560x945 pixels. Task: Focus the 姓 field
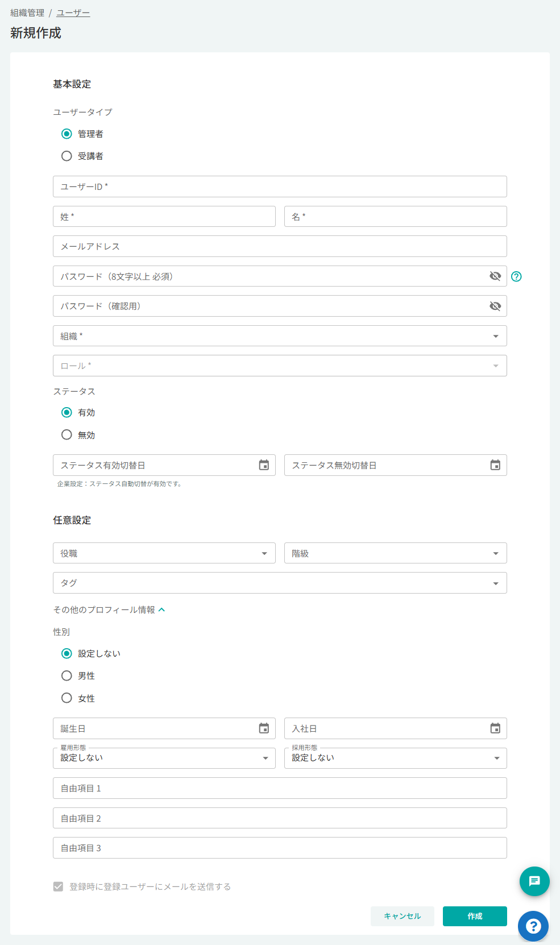pyautogui.click(x=164, y=217)
